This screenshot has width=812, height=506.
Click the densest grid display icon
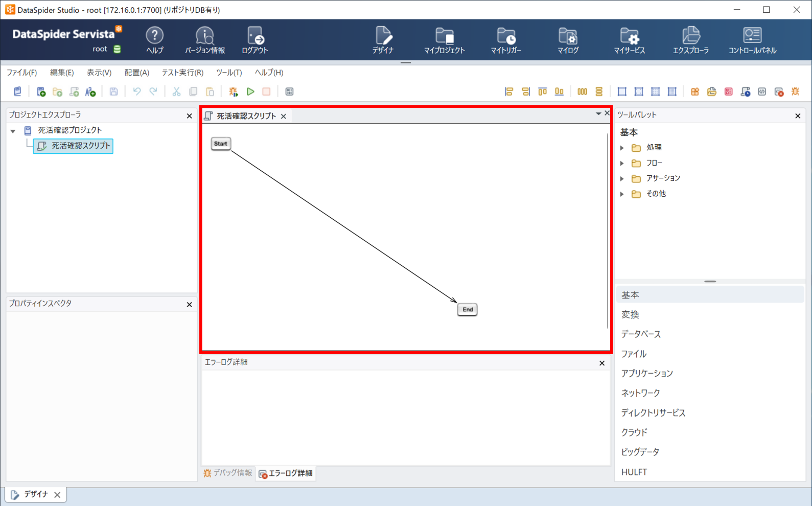pos(672,91)
